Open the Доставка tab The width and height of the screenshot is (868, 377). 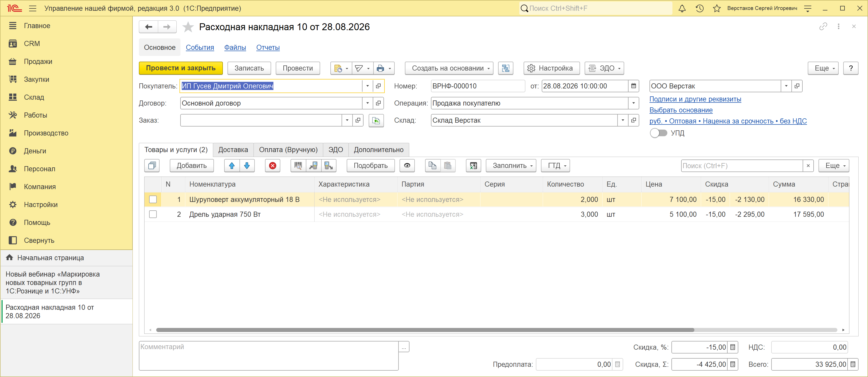[233, 150]
